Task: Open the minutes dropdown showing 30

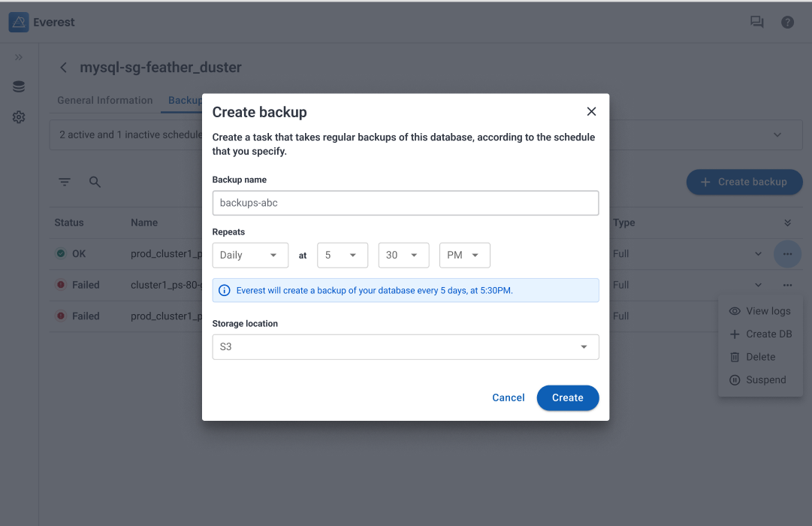Action: 403,255
